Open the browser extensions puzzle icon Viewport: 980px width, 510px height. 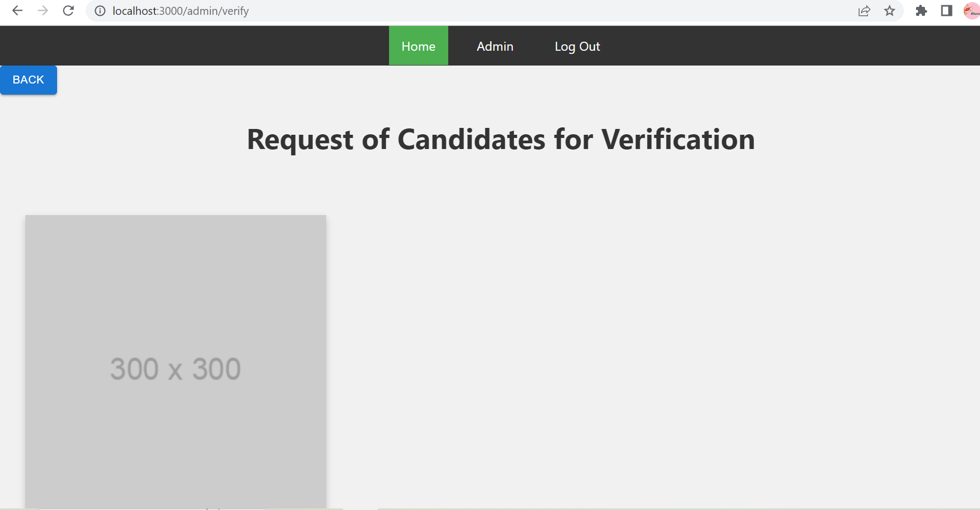[922, 11]
